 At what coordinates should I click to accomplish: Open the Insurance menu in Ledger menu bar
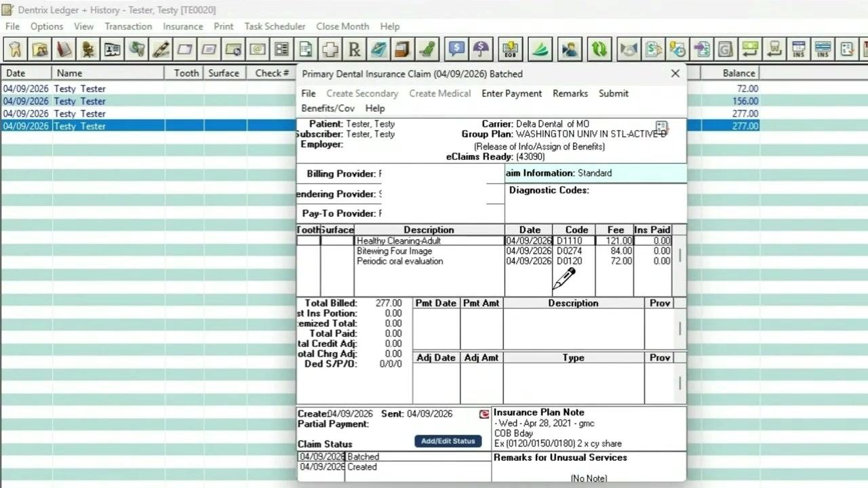182,26
